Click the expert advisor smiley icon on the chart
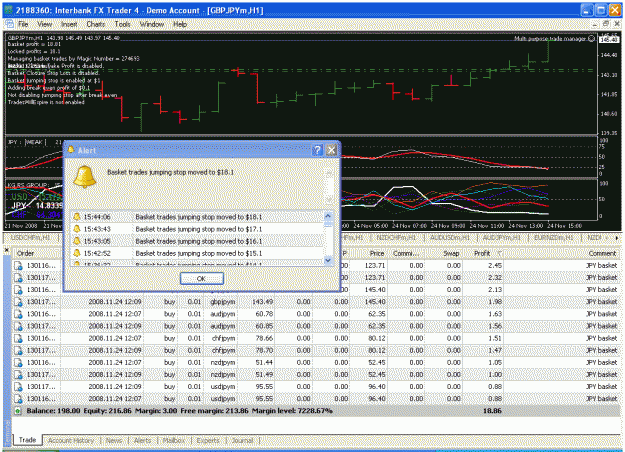Image resolution: width=625 pixels, height=452 pixels. tap(592, 39)
